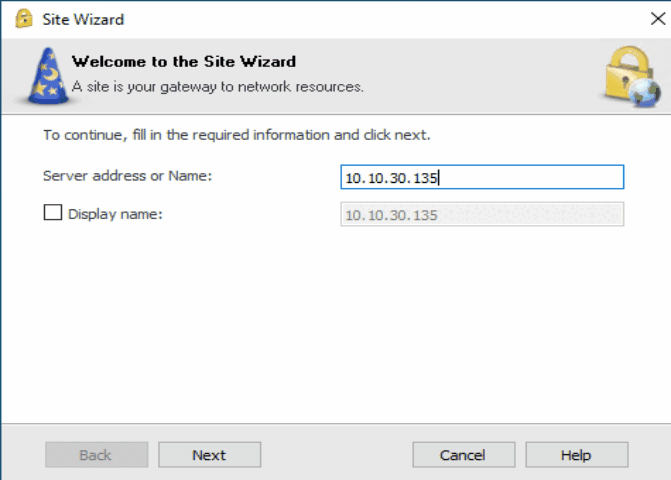The height and width of the screenshot is (480, 671).
Task: Proceed with the Next button
Action: click(209, 455)
